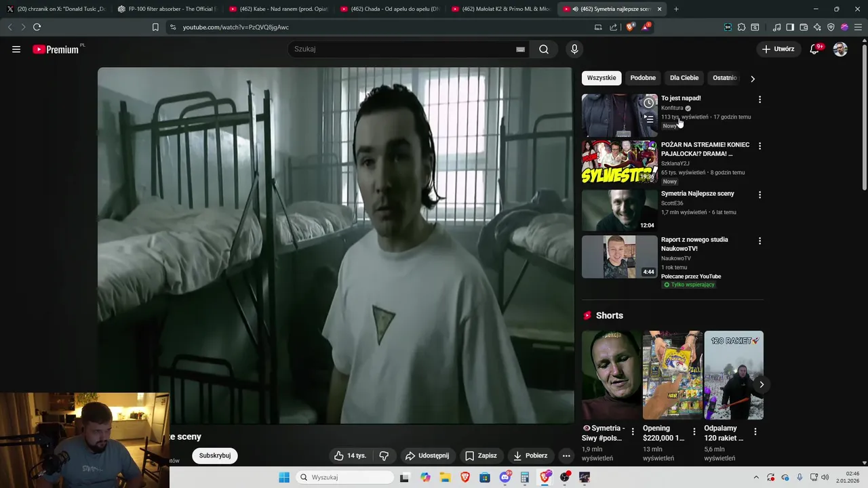Show hidden system tray icons chevron

[x=756, y=477]
